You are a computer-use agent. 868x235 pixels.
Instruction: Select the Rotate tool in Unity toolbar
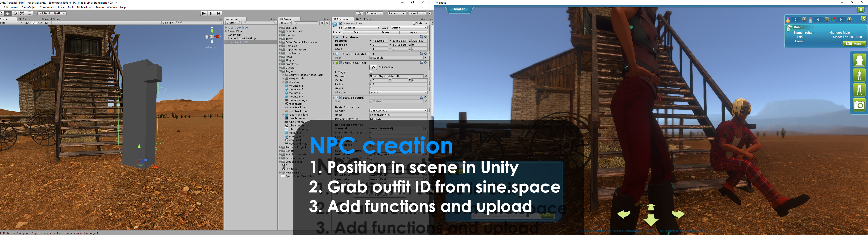tap(15, 13)
